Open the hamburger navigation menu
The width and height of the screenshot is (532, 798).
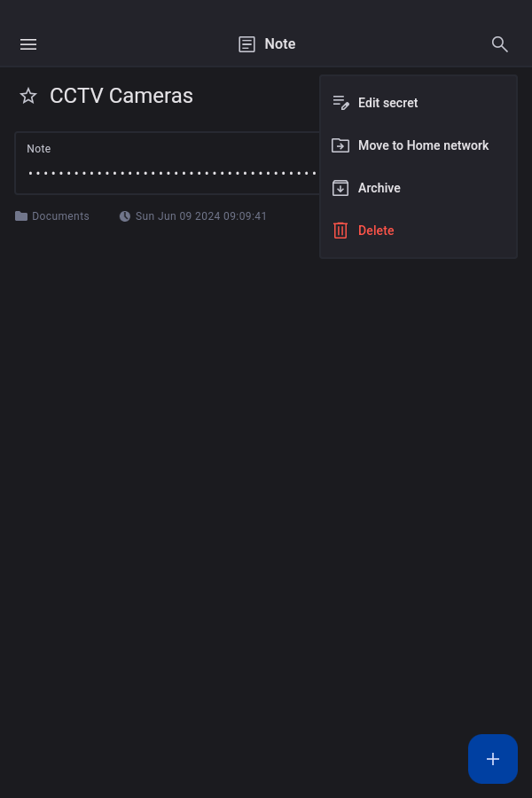pyautogui.click(x=28, y=44)
